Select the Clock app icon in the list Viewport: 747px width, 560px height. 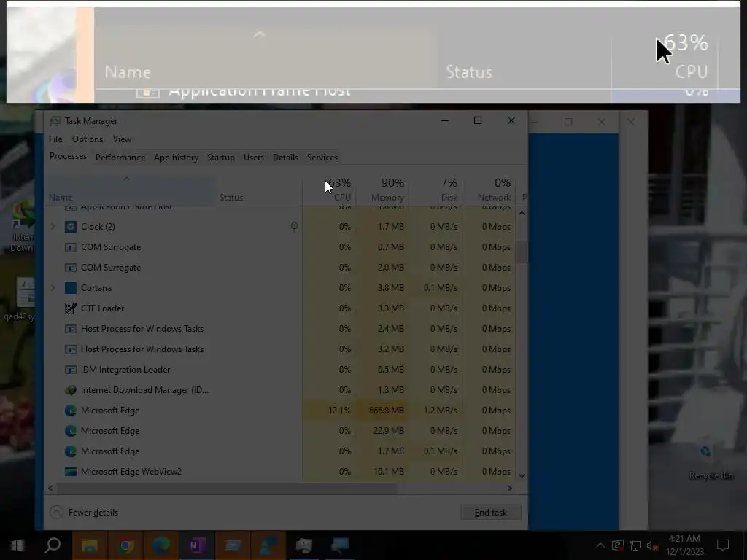pos(71,227)
